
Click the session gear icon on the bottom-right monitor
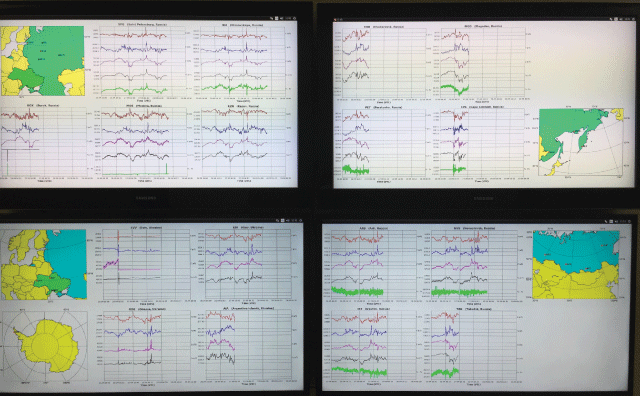(629, 221)
